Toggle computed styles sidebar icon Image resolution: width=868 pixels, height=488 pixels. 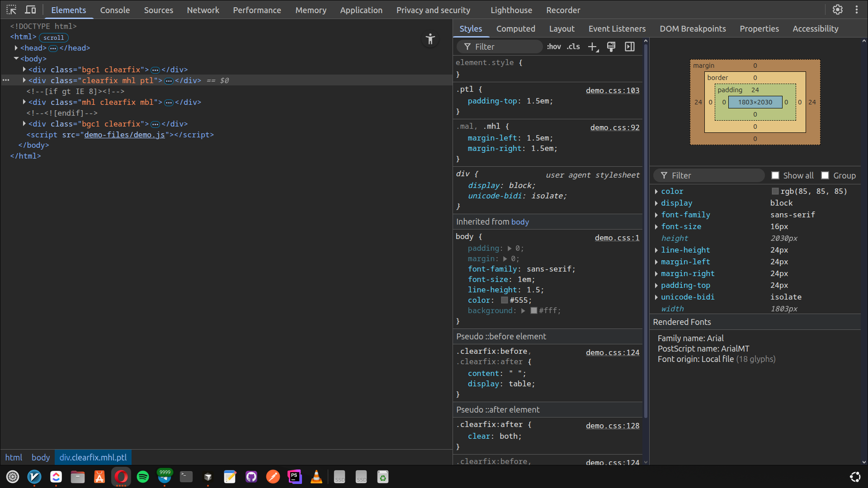coord(630,47)
